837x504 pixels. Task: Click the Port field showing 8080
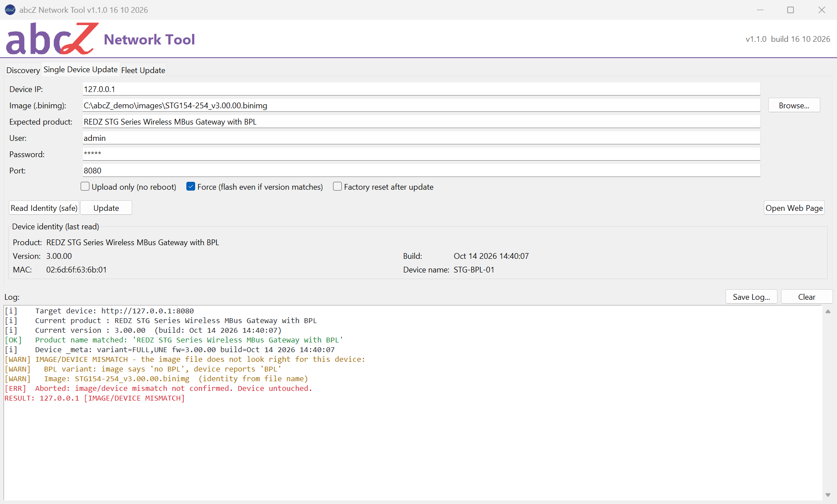click(x=421, y=170)
